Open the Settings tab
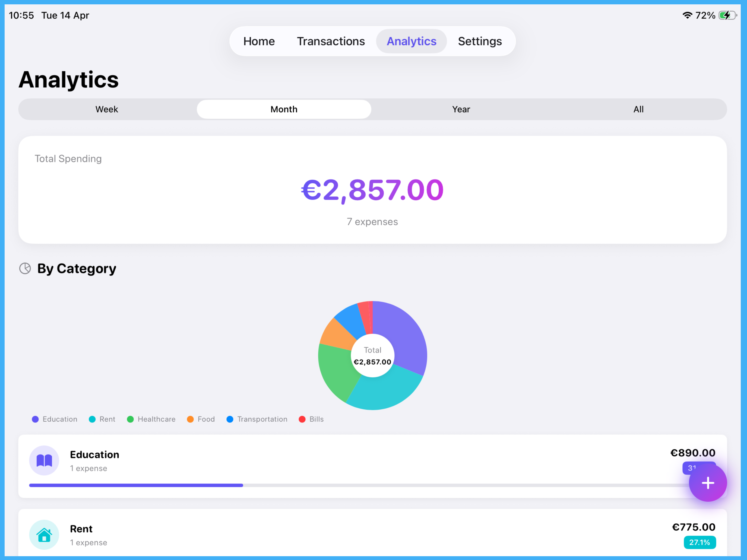The width and height of the screenshot is (747, 560). point(480,41)
